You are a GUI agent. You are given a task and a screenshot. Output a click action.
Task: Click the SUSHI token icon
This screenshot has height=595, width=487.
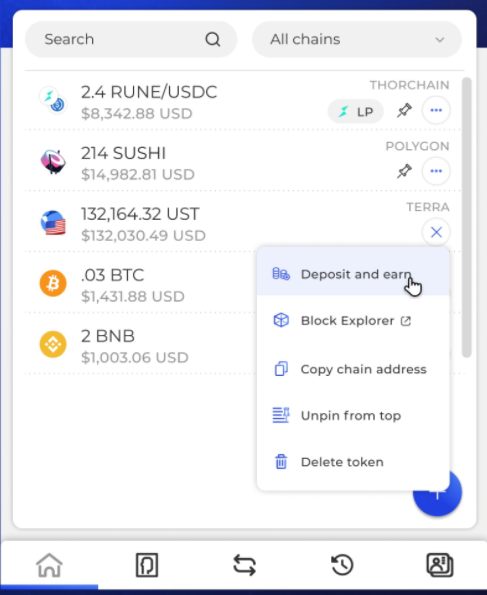tap(53, 162)
